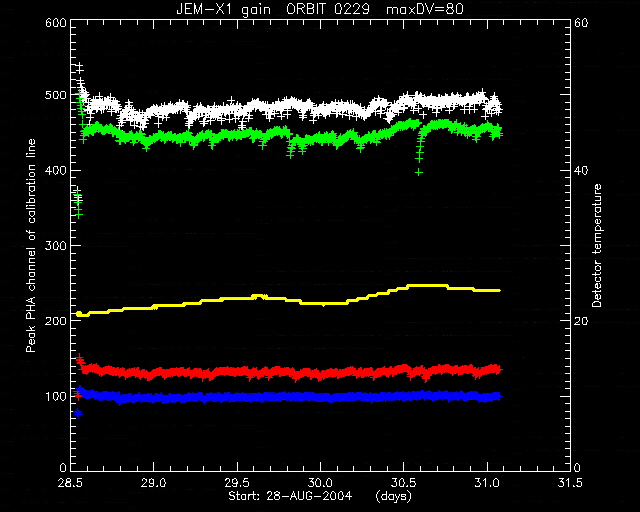This screenshot has height=512, width=640.
Task: Click the blue data series band
Action: [x=290, y=396]
